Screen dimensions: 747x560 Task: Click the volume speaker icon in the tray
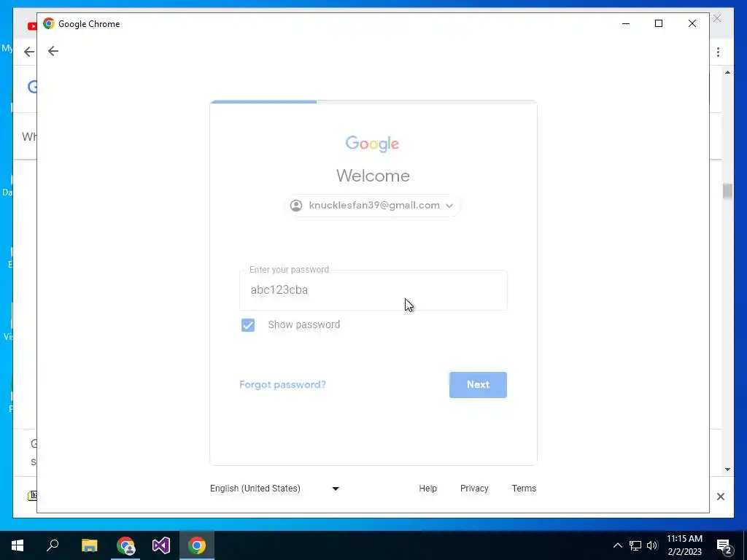pyautogui.click(x=652, y=545)
